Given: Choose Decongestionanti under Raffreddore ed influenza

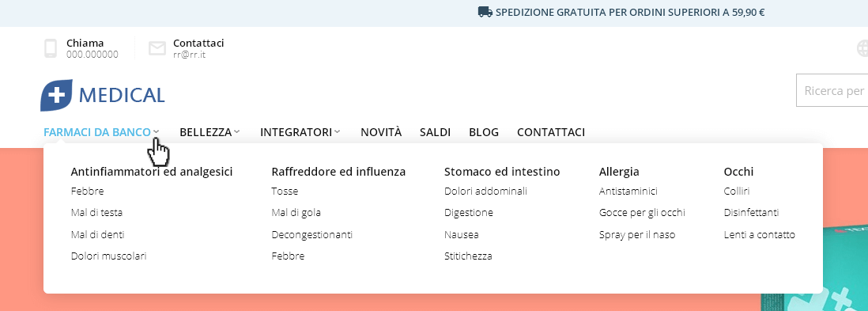Looking at the screenshot, I should pos(311,234).
